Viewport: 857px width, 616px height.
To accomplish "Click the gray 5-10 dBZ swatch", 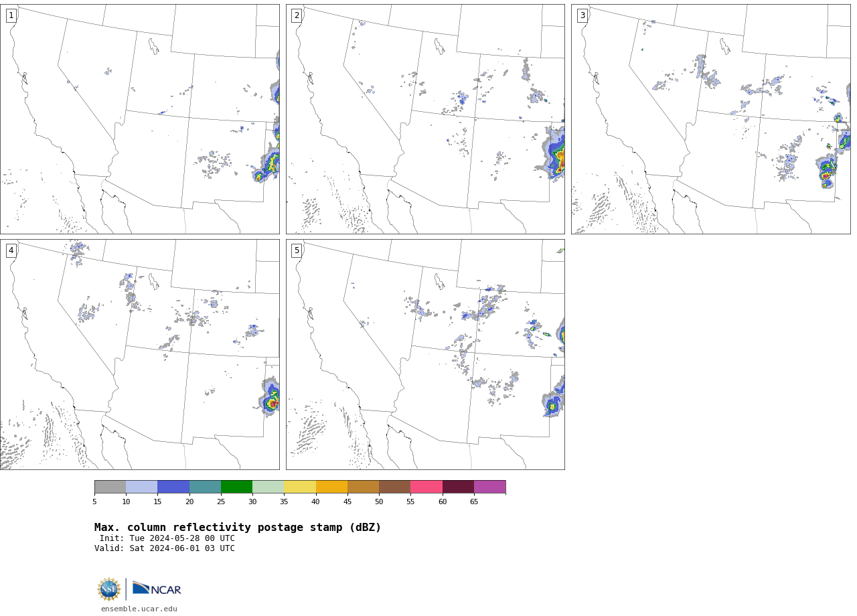I will click(x=110, y=487).
